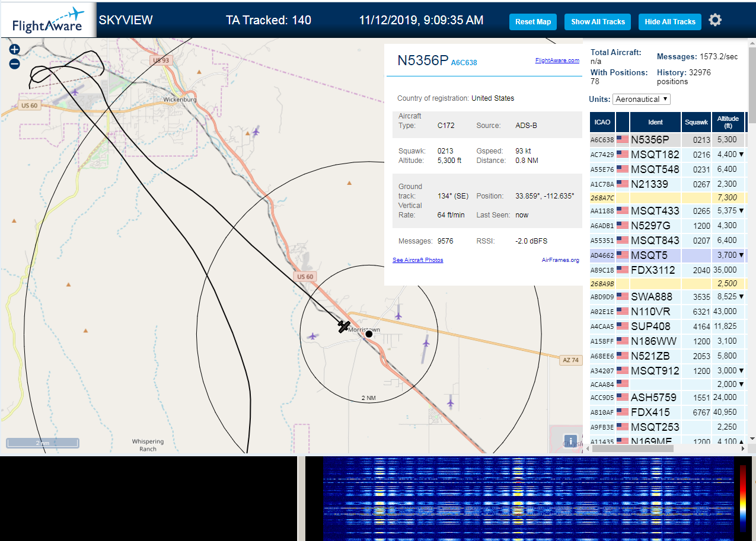Sort table by ICAO column header
The width and height of the screenshot is (756, 541).
(602, 122)
